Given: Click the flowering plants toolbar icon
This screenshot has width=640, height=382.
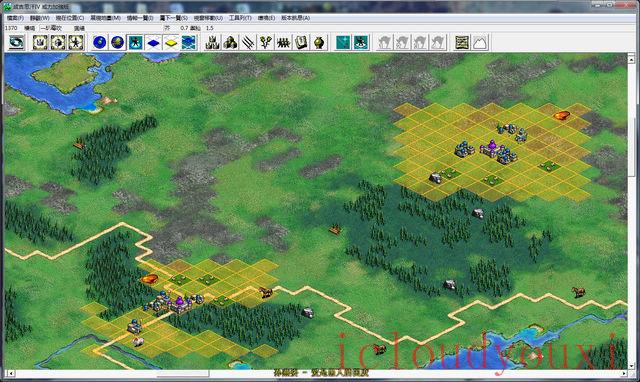Looking at the screenshot, I should 266,42.
